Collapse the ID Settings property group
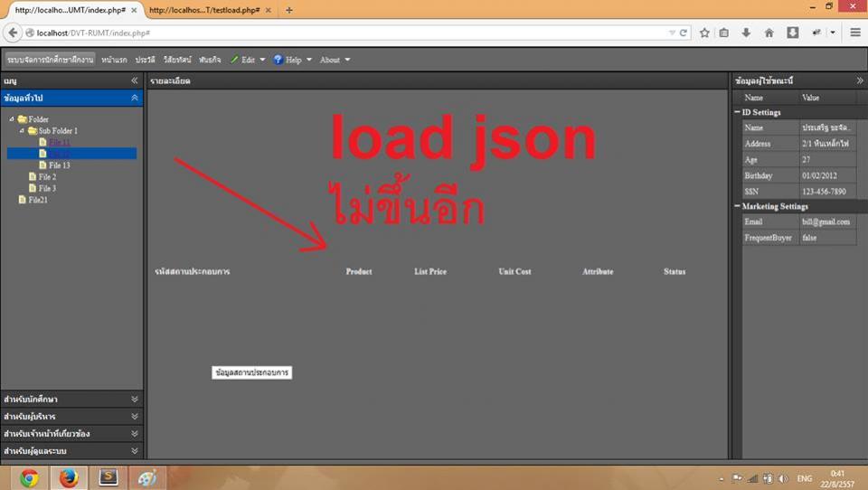868x490 pixels. pyautogui.click(x=738, y=112)
